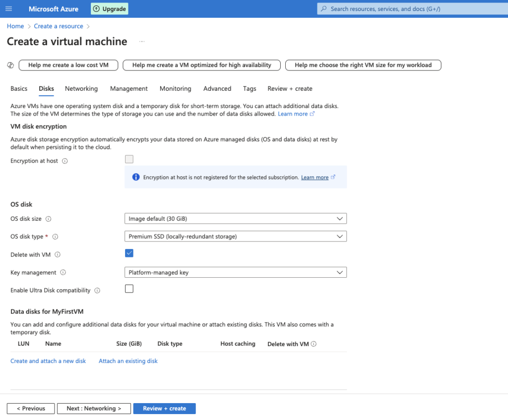The width and height of the screenshot is (508, 420).
Task: Click the Host caching column header
Action: 238,344
